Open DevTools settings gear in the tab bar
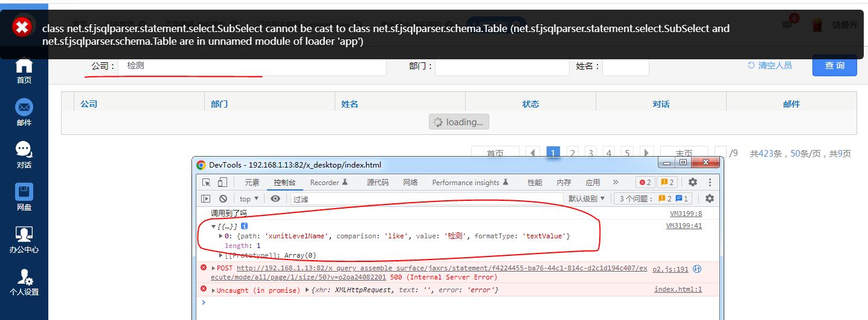The image size is (868, 320). pos(693,182)
